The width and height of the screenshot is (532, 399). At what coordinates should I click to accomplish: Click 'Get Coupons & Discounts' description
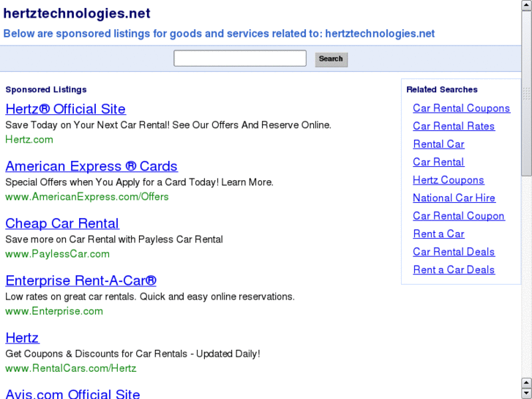point(132,354)
